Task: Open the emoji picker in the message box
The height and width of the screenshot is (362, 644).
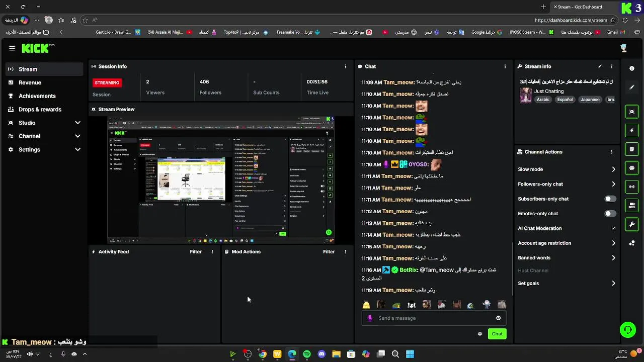Action: pyautogui.click(x=499, y=318)
